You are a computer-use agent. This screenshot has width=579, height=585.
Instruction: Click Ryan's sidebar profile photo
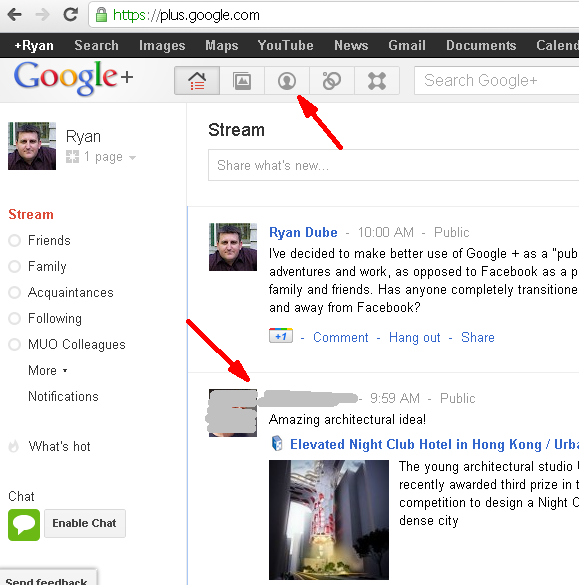click(x=32, y=146)
